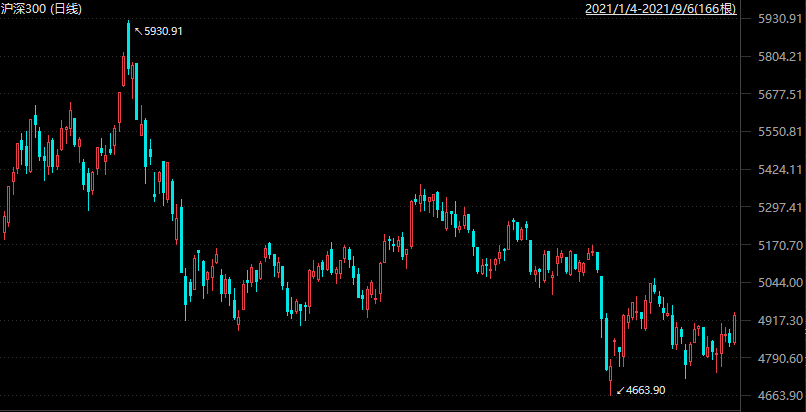Image resolution: width=806 pixels, height=412 pixels.
Task: Click the bottom 4663.90 price axis label
Action: point(780,396)
